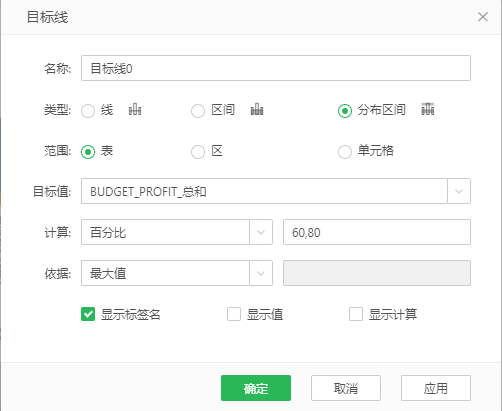Select the 线 type radio button
This screenshot has height=411, width=502.
[x=88, y=111]
